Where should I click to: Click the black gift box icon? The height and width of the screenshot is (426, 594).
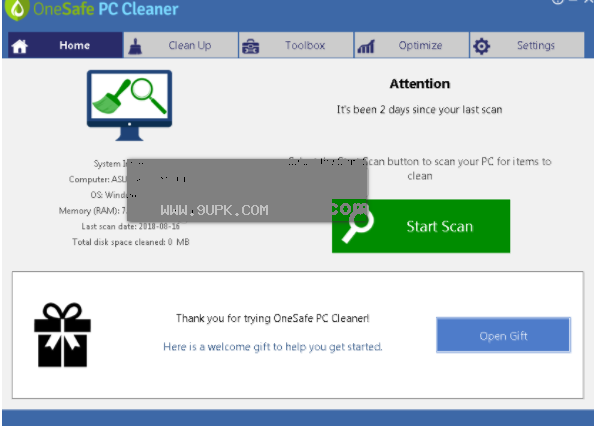tap(63, 335)
